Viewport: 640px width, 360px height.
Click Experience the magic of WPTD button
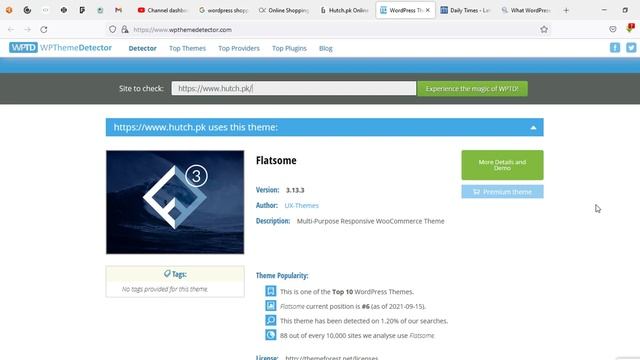pyautogui.click(x=472, y=89)
